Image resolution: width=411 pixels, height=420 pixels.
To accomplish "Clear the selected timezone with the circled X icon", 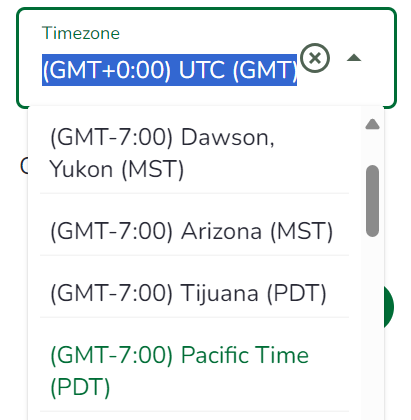I will [315, 58].
